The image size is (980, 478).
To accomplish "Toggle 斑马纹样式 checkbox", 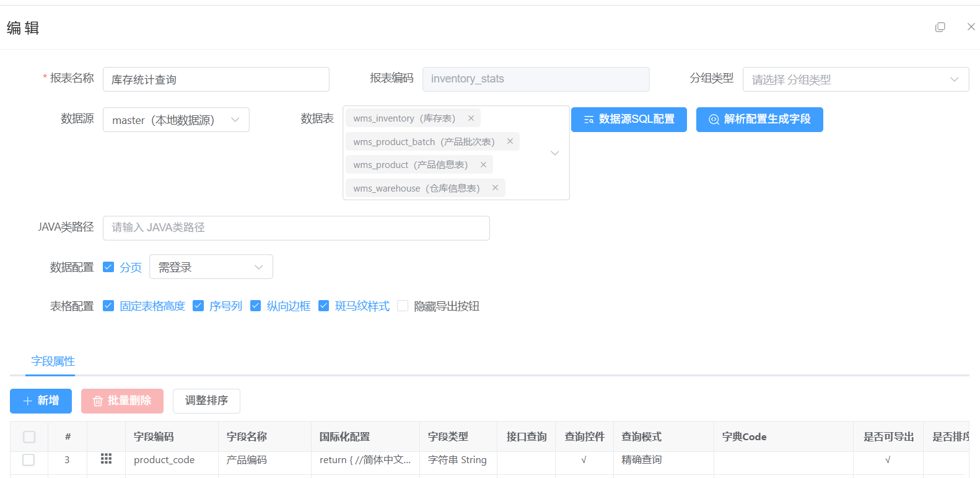I will (x=323, y=306).
